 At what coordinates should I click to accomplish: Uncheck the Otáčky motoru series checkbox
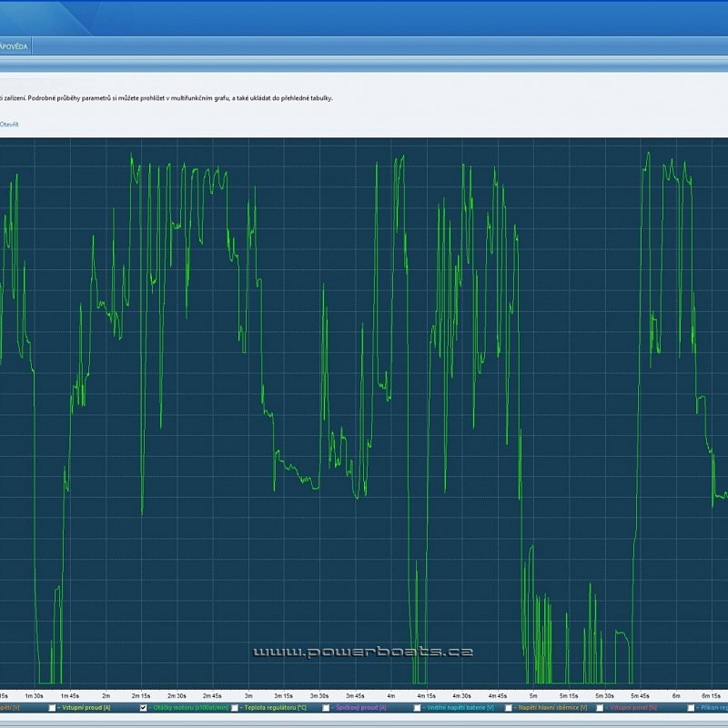tap(144, 707)
